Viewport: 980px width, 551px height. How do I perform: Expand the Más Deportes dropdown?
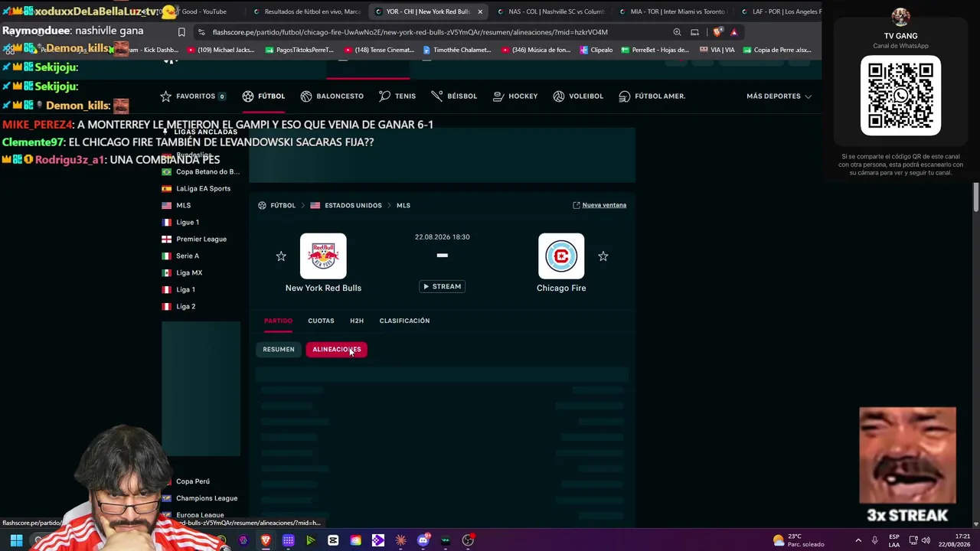pyautogui.click(x=779, y=96)
